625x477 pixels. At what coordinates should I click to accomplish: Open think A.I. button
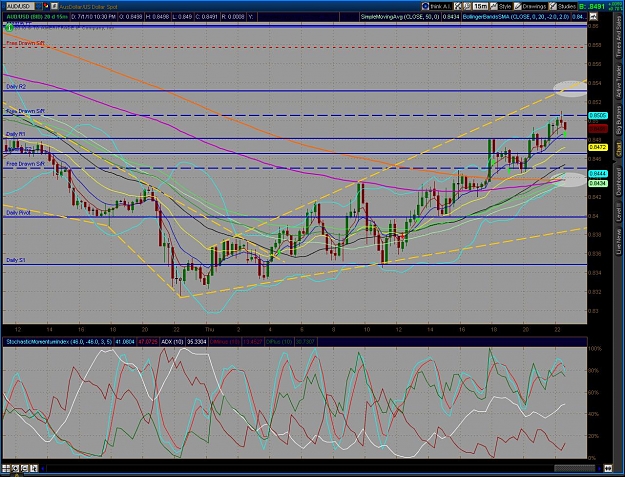tap(436, 6)
